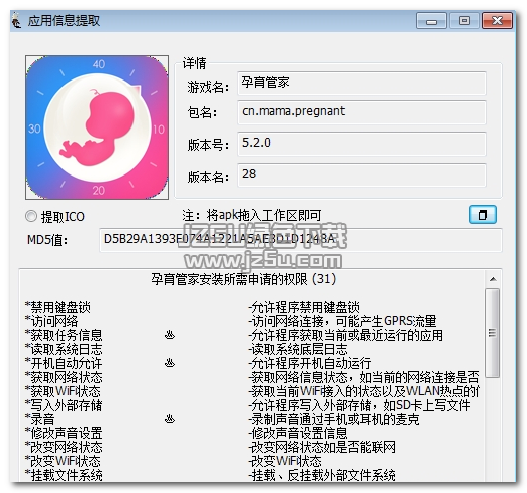Click the warning icon next to 获取任务信息
The width and height of the screenshot is (527, 493).
pos(170,335)
